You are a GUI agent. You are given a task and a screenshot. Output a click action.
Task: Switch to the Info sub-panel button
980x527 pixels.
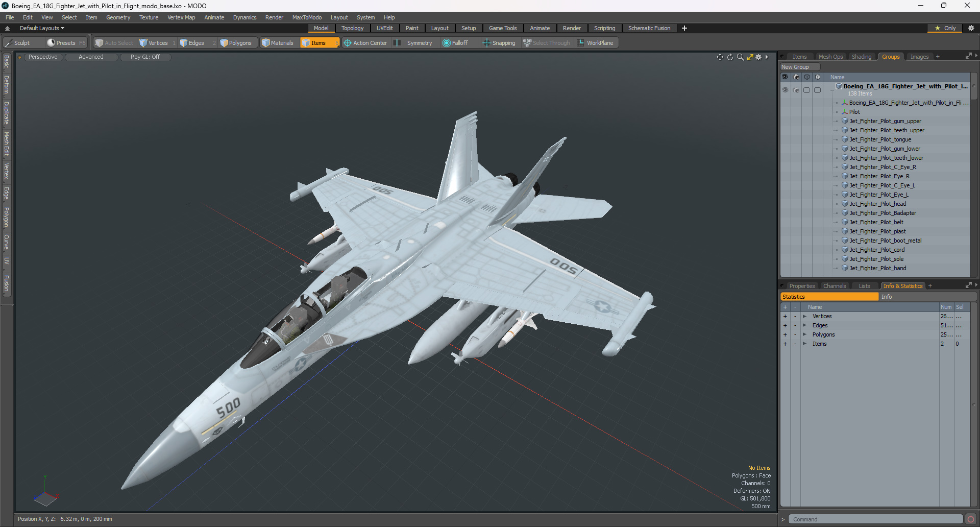927,297
